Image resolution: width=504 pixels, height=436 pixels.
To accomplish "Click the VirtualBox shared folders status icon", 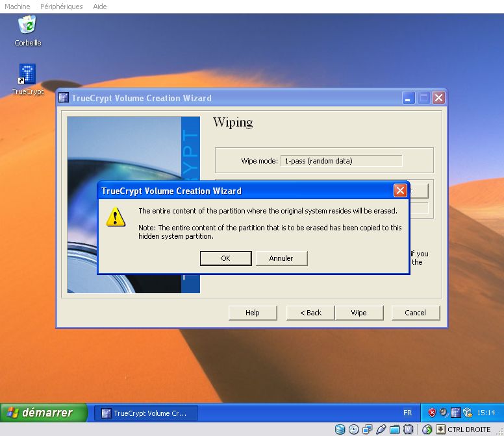I will click(x=394, y=430).
